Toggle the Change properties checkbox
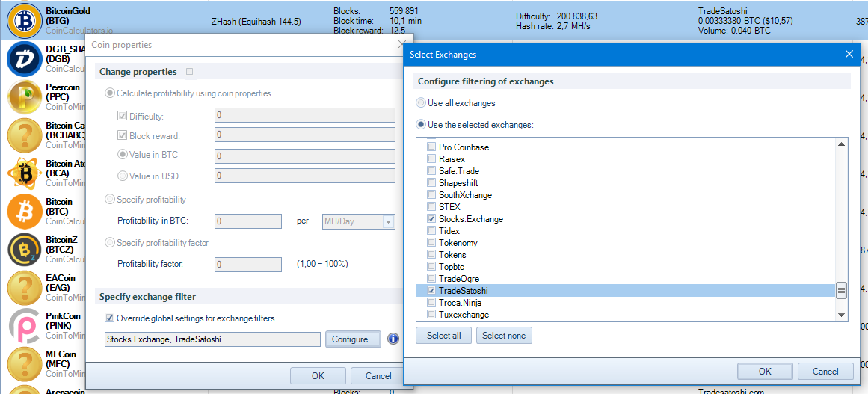 click(189, 71)
